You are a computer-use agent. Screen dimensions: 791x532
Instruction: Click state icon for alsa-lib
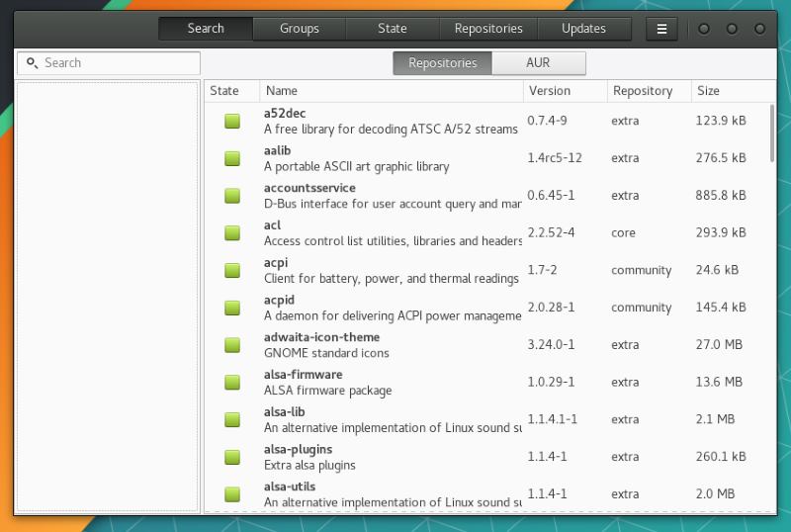[232, 420]
